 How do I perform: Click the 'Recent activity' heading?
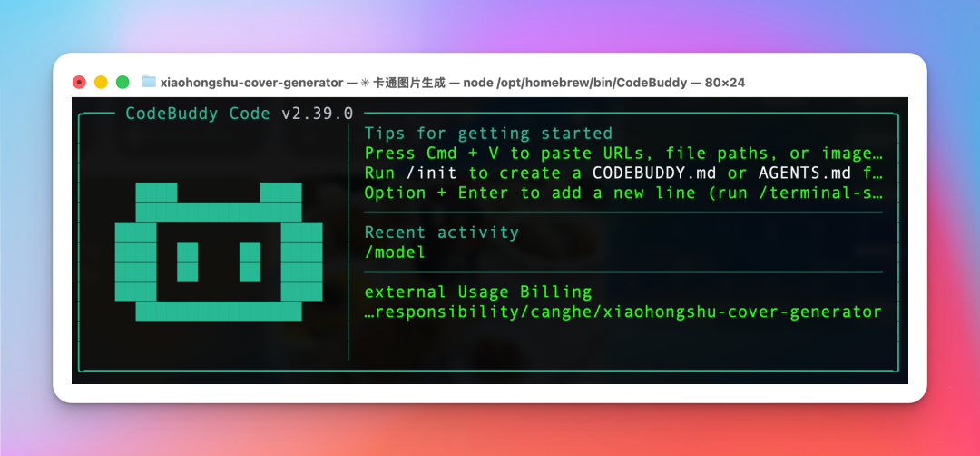coord(441,233)
